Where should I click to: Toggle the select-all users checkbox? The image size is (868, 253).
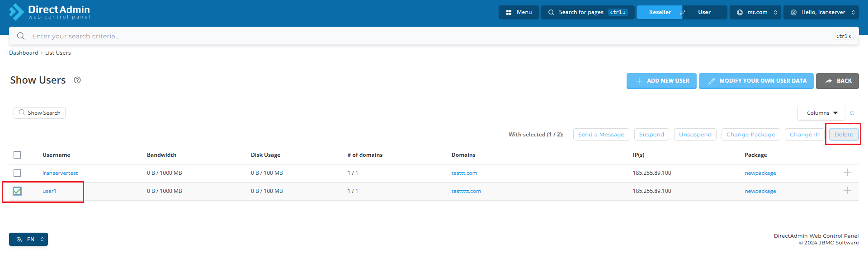point(17,155)
